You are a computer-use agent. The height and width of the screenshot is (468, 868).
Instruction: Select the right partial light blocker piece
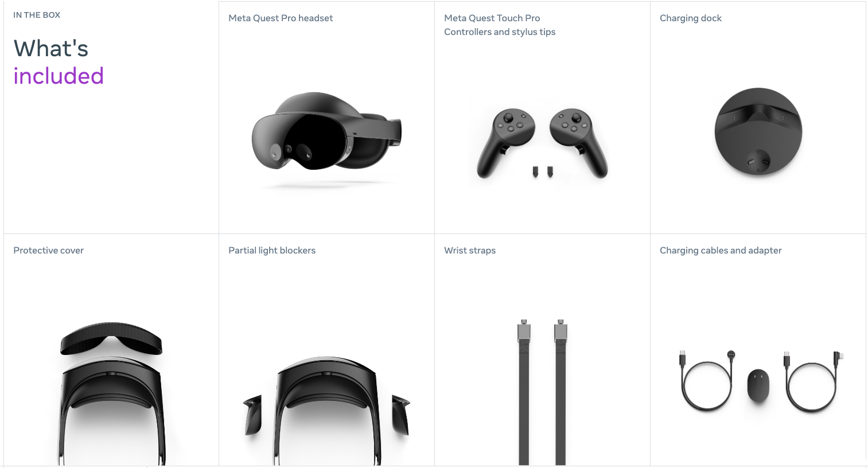click(401, 414)
